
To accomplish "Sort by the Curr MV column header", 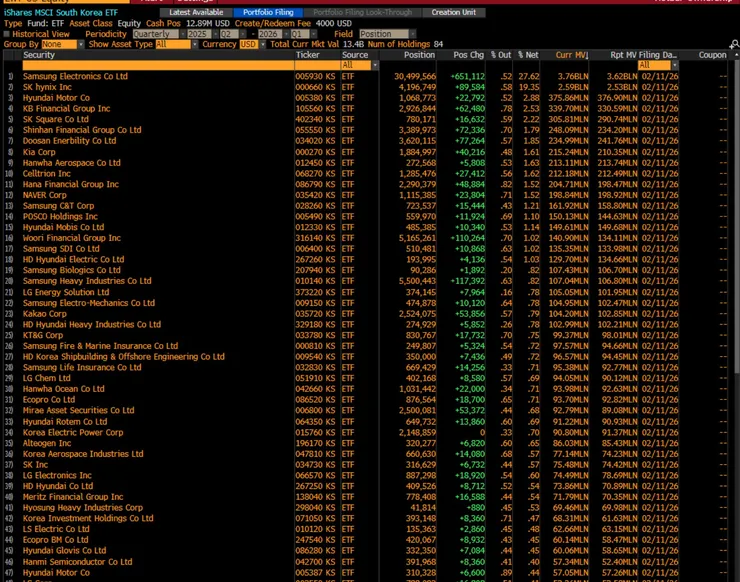I will pos(571,55).
